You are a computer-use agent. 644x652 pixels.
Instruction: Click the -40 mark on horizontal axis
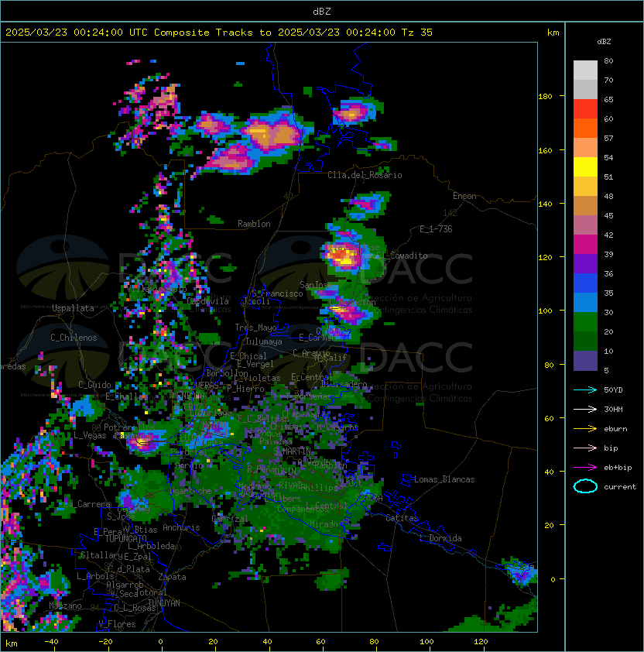[51, 642]
